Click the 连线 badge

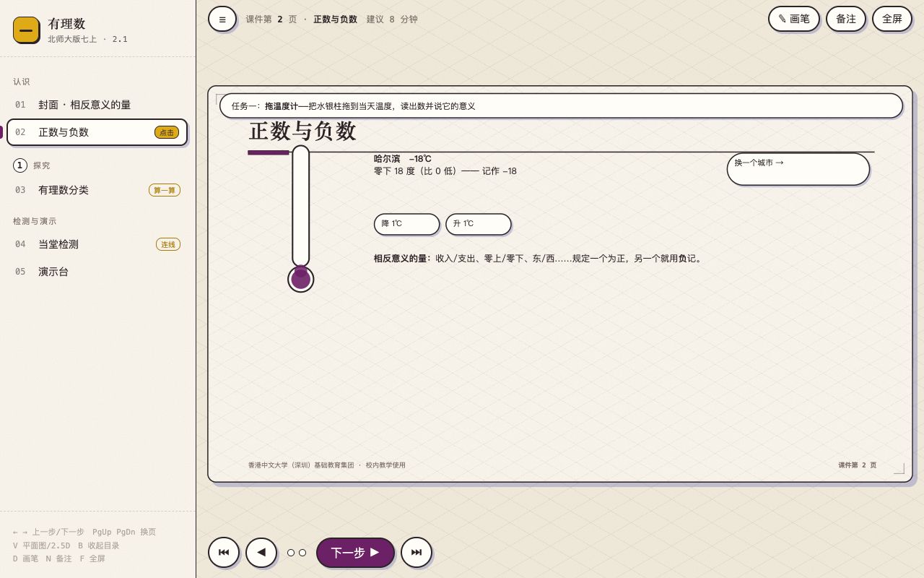click(x=168, y=244)
